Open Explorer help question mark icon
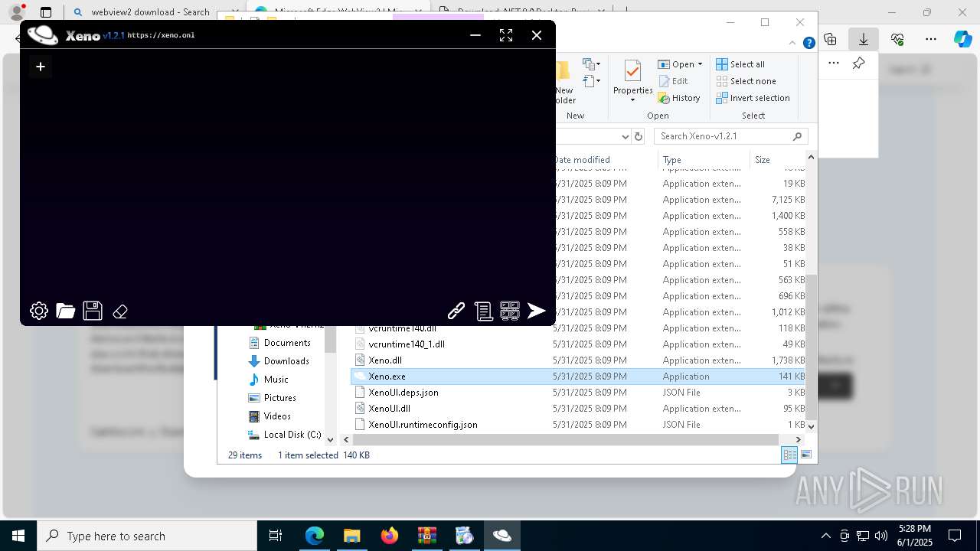 tap(808, 44)
